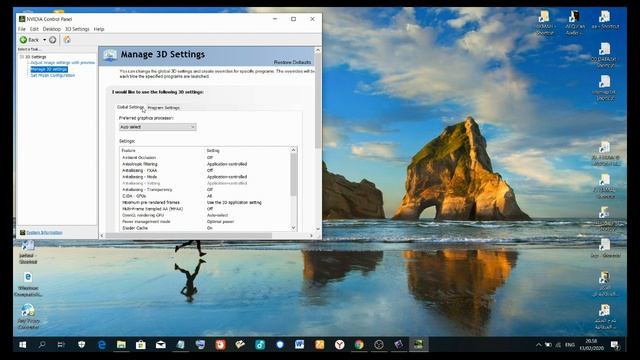
Task: Open the Help menu
Action: pos(99,29)
